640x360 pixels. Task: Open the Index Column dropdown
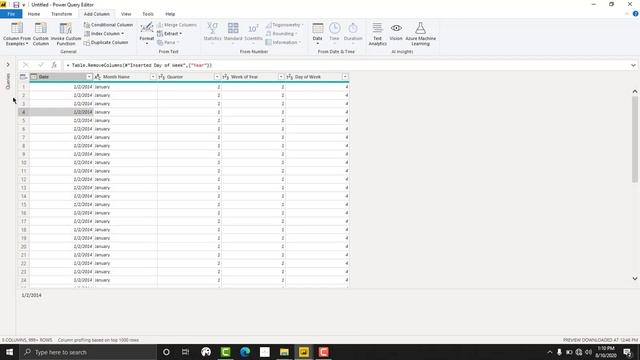click(104, 33)
